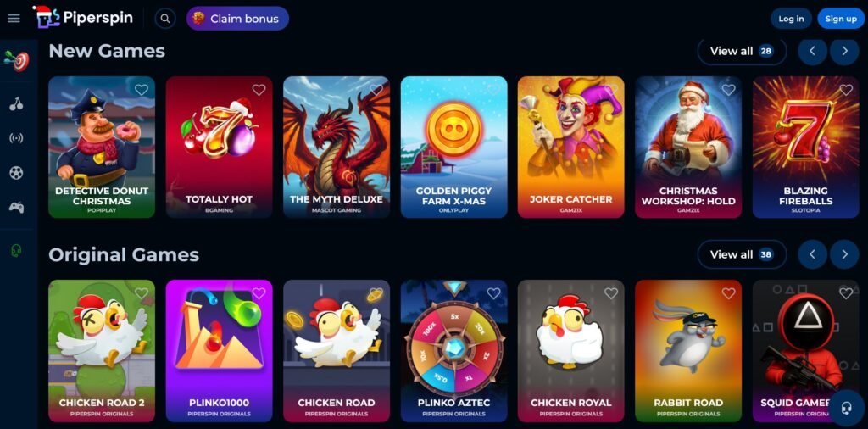Viewport: 868px width, 429px height.
Task: Advance Original Games carousel right arrow
Action: coord(845,254)
